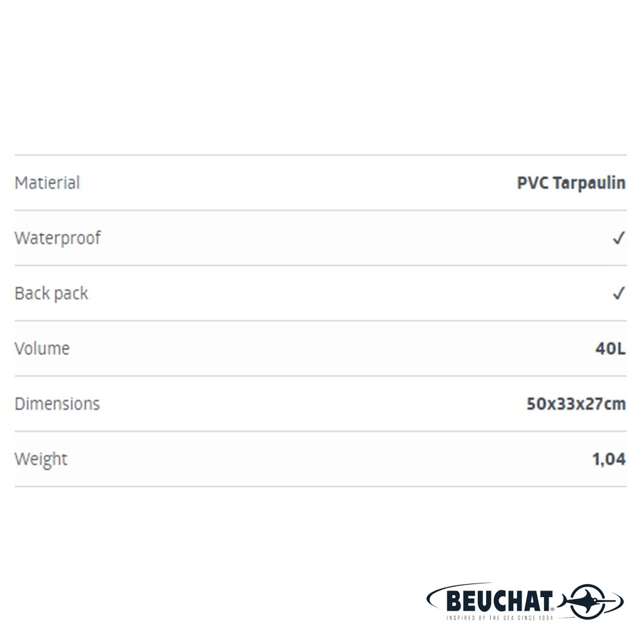Select the "PVC Tarpaulin" value
Viewport: 644px width, 644px height.
571,183
